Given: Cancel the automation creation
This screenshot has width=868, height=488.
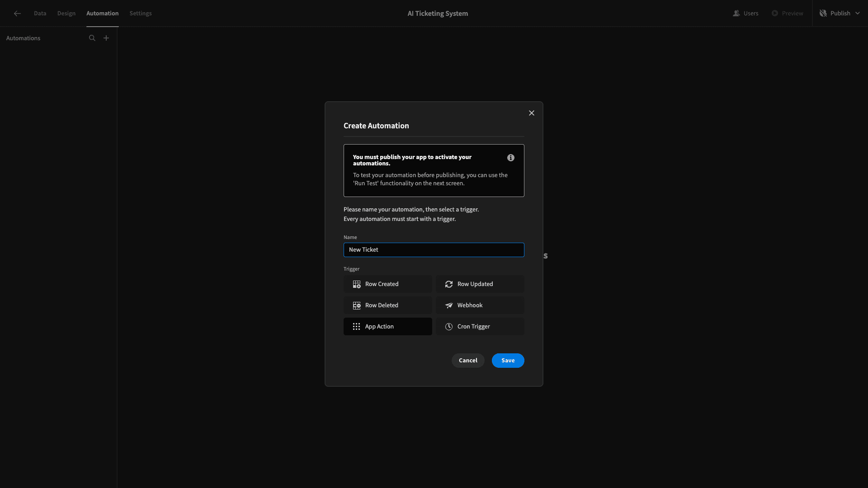Looking at the screenshot, I should point(468,361).
